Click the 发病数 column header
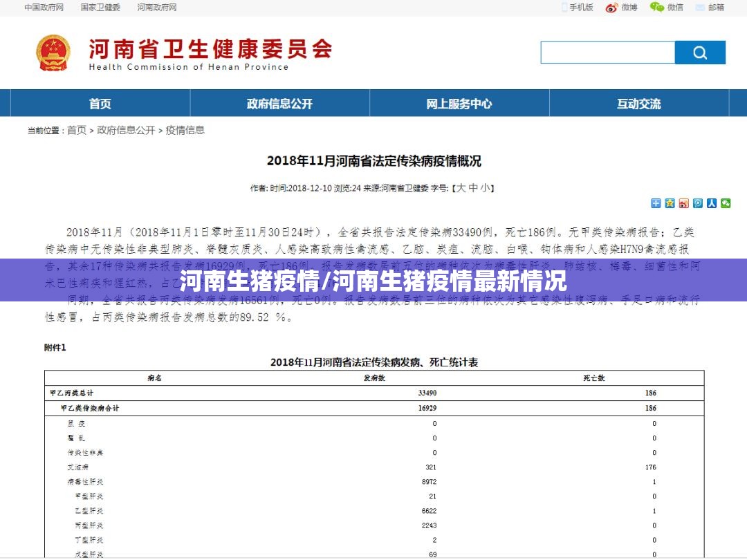 point(374,377)
